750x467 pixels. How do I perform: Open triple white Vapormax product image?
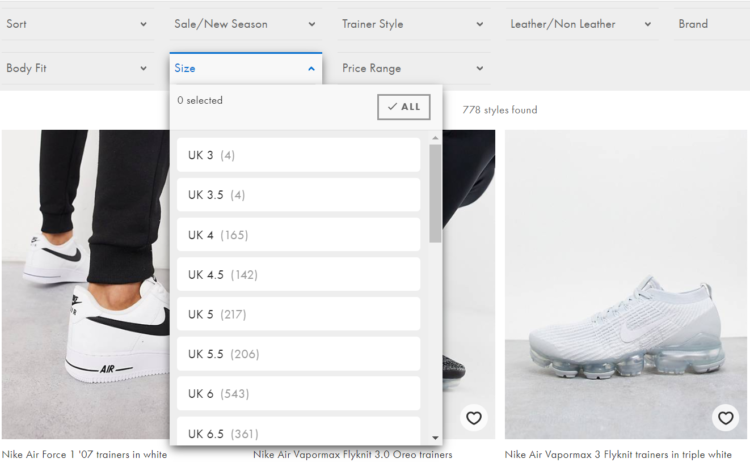(x=625, y=285)
